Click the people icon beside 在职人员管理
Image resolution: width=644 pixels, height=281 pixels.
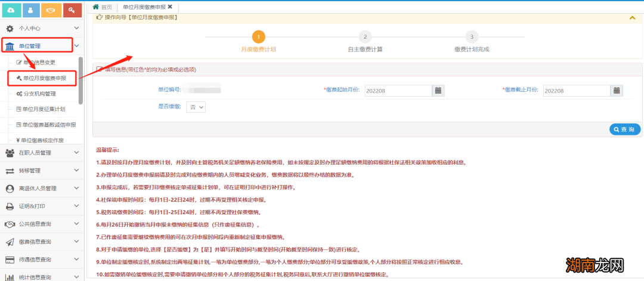tap(10, 153)
